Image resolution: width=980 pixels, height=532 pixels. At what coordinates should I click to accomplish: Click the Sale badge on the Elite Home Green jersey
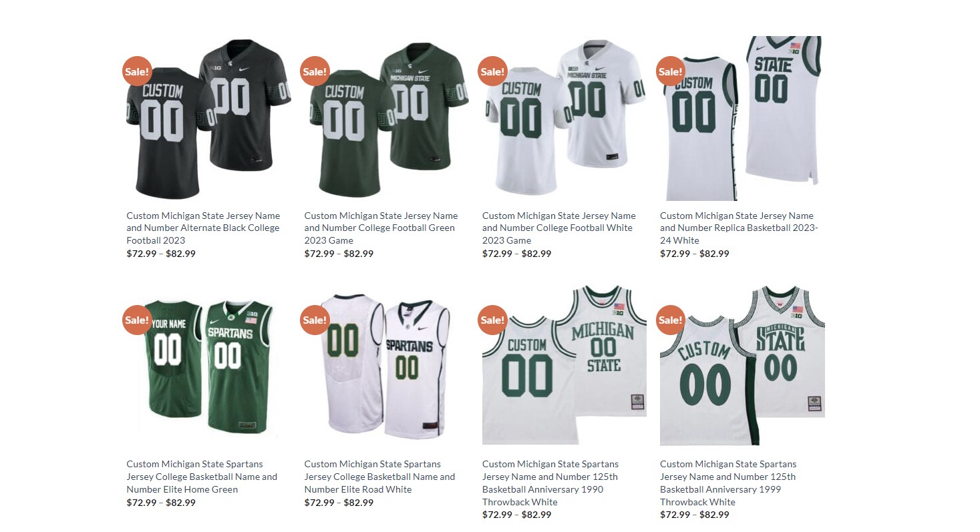click(x=137, y=320)
